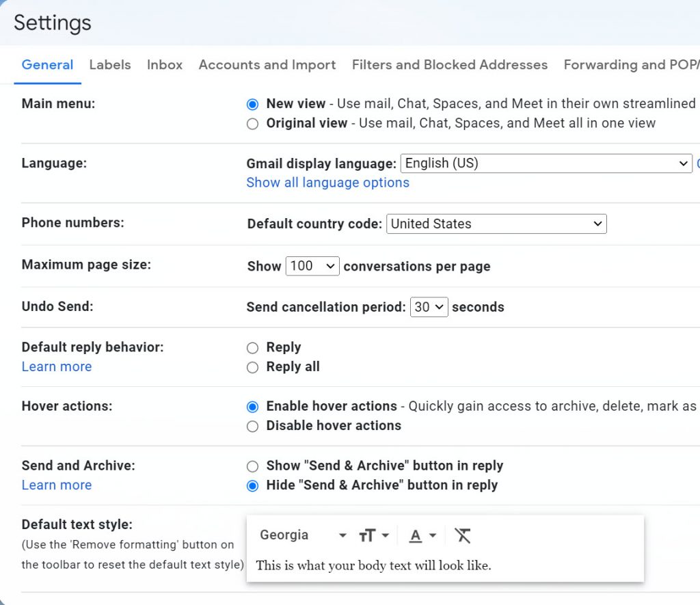
Task: Click the Hover actions: label
Action: tap(67, 406)
